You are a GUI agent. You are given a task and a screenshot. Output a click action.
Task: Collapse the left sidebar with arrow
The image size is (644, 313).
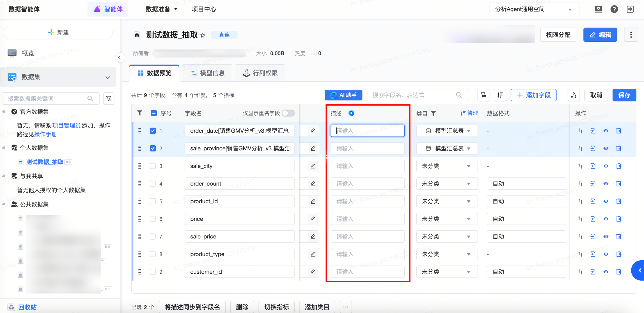120,58
